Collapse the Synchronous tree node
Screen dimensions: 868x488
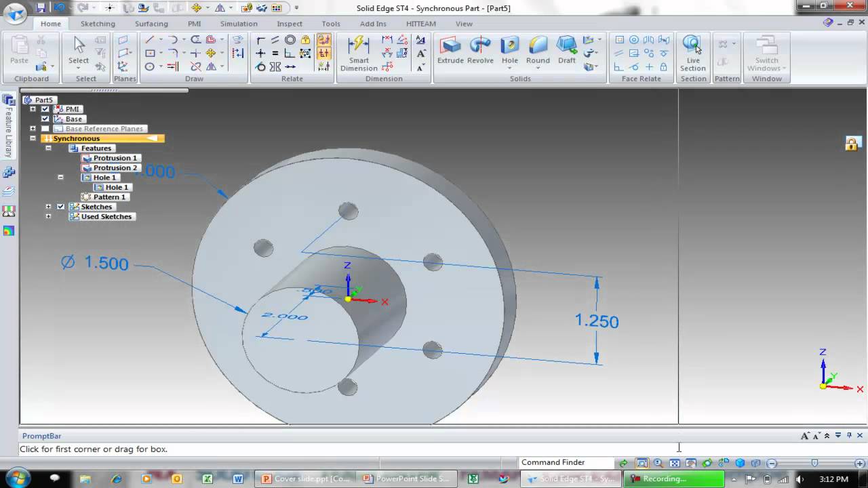coord(33,138)
